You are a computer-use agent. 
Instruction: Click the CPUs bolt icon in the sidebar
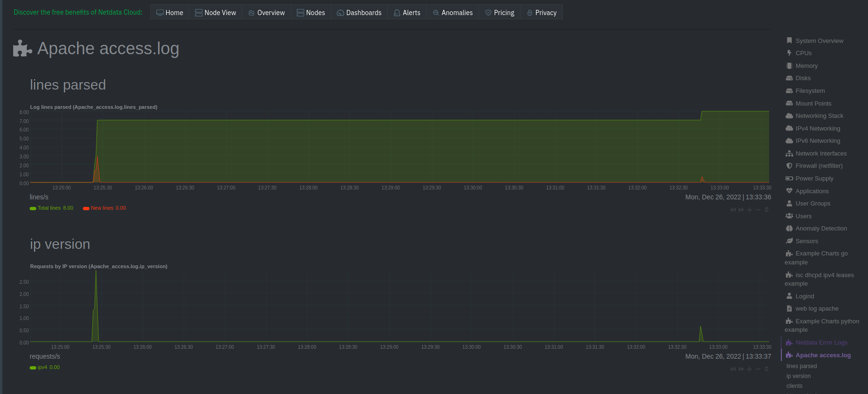pyautogui.click(x=789, y=53)
